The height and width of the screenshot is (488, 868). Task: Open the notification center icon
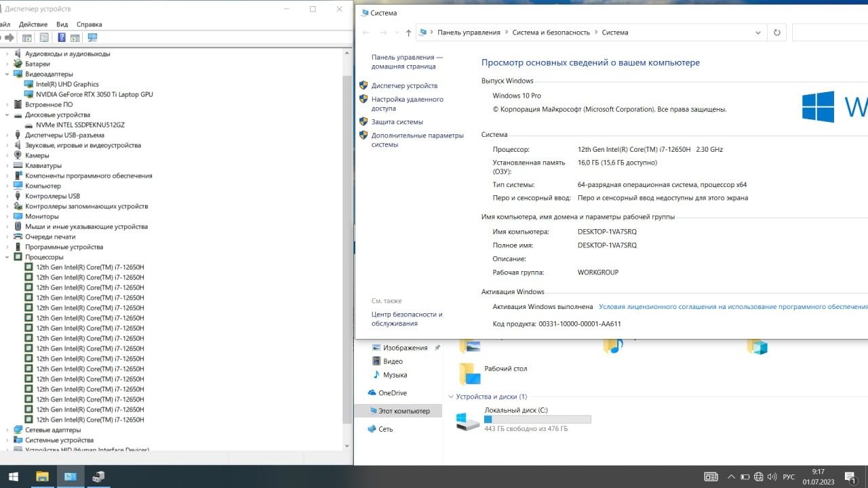850,476
